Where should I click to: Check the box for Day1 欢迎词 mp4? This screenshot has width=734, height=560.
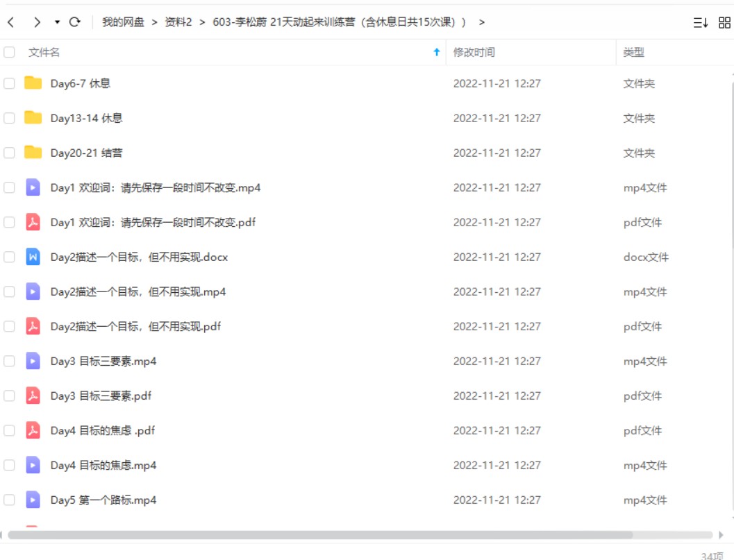click(9, 187)
